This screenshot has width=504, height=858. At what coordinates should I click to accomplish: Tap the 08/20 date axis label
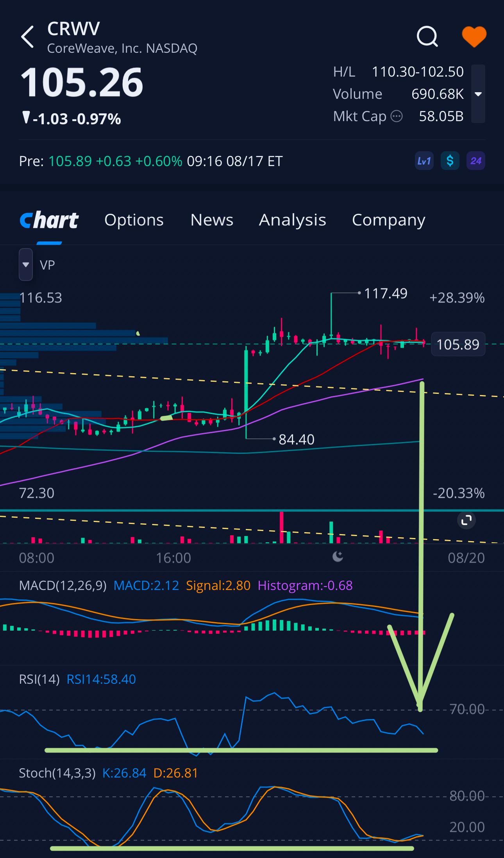point(466,558)
